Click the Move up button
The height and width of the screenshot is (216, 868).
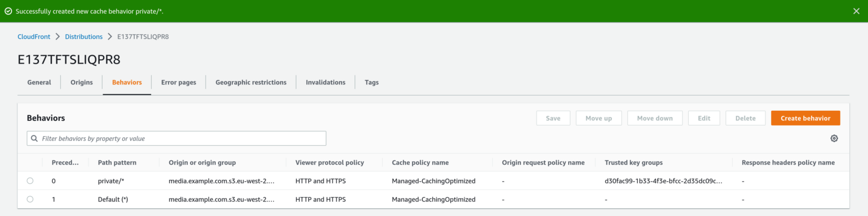coord(599,118)
